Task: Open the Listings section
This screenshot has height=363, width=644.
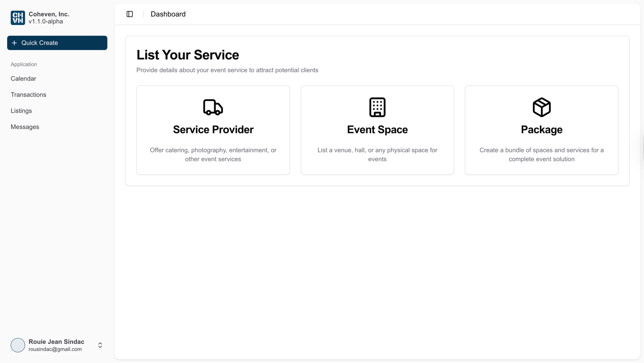Action: (x=21, y=111)
